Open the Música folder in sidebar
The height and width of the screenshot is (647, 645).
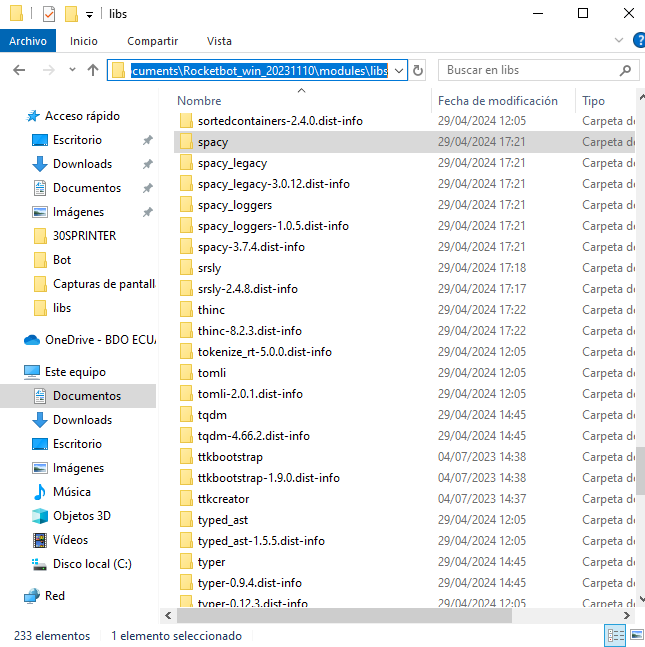click(71, 492)
